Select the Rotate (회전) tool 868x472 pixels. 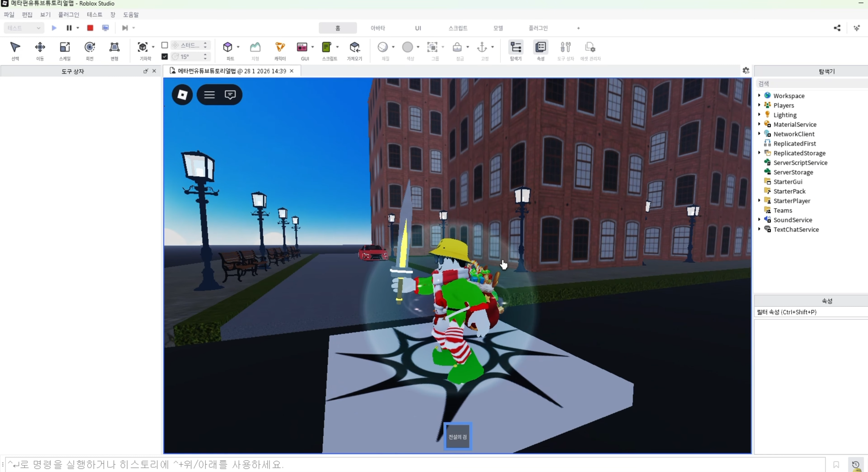point(90,47)
